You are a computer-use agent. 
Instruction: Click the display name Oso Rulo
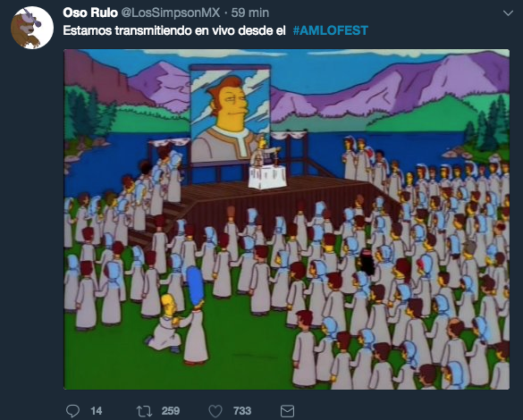(90, 13)
